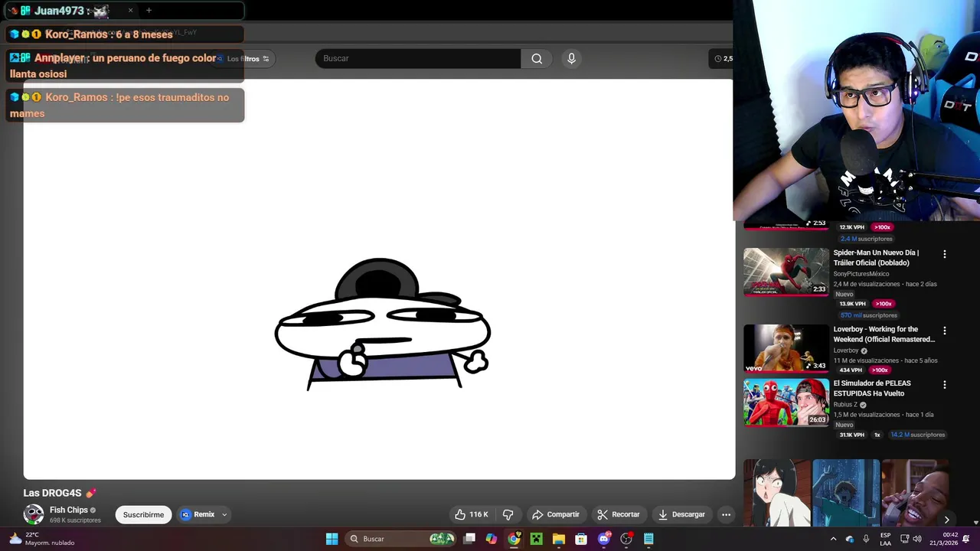Open the weather widget showing 22°C
This screenshot has height=551, width=980.
(x=42, y=539)
